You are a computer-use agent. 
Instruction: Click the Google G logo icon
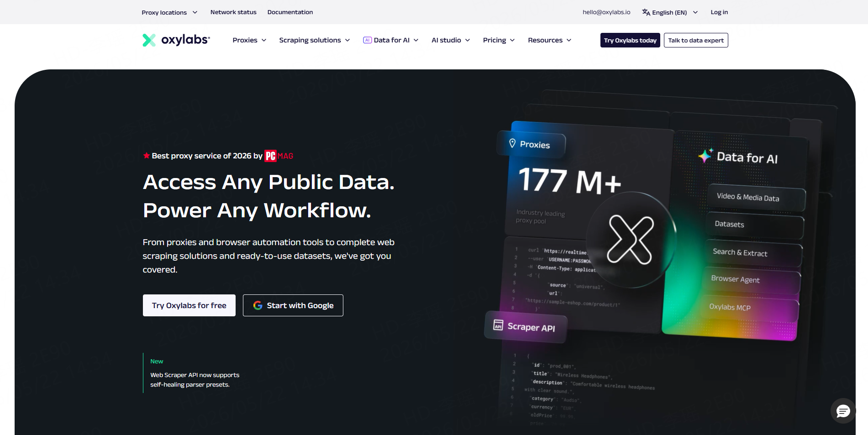coord(258,305)
